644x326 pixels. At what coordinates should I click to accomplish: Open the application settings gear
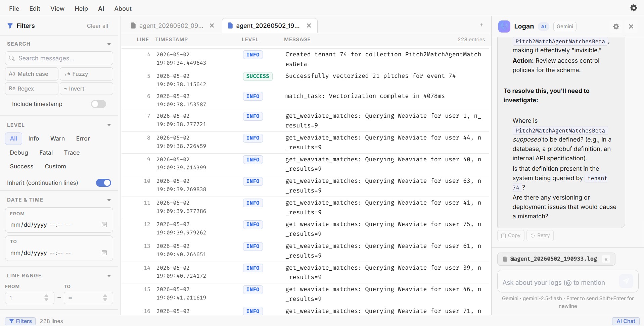(634, 8)
